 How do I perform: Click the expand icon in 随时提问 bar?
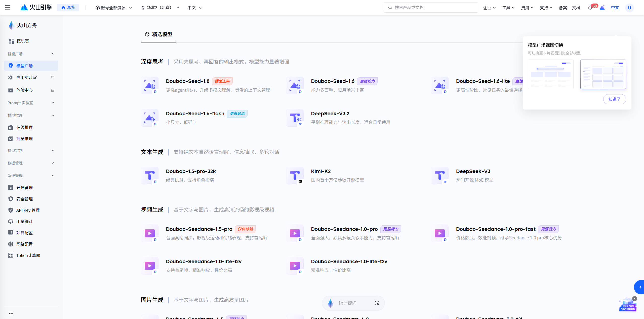pyautogui.click(x=377, y=303)
